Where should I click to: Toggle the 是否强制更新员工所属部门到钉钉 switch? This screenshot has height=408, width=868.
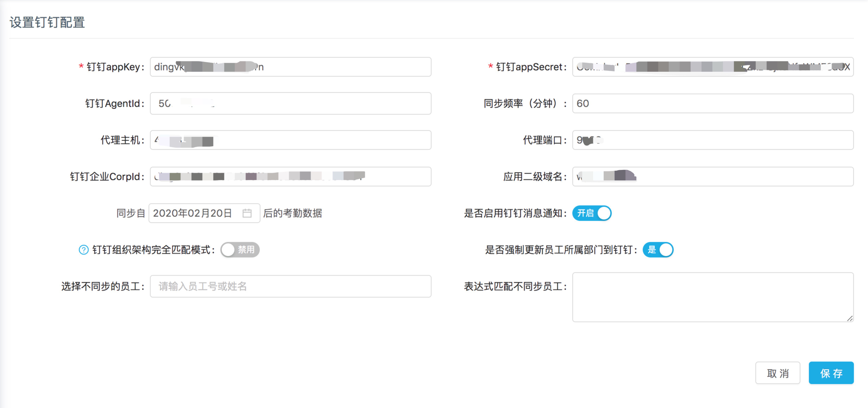[658, 250]
